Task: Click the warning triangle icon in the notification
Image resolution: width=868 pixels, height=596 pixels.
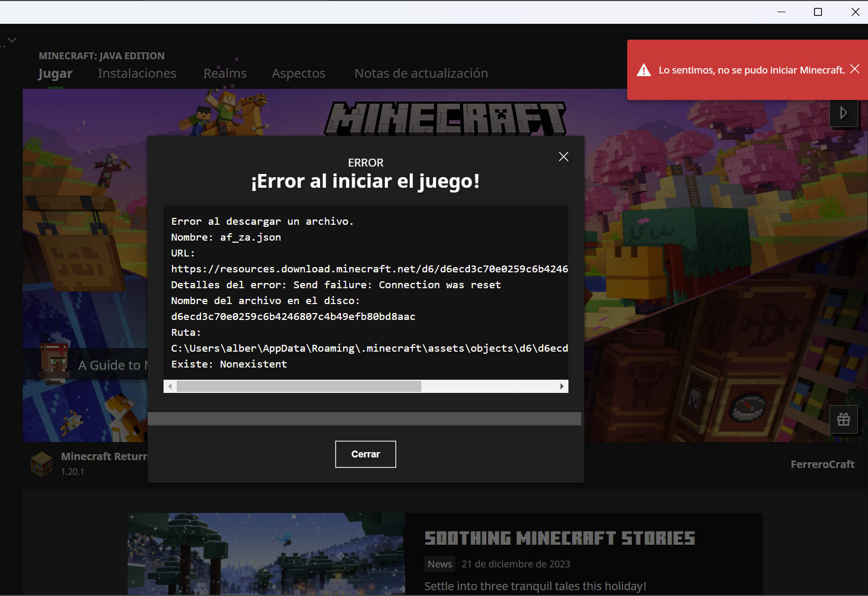Action: coord(644,70)
